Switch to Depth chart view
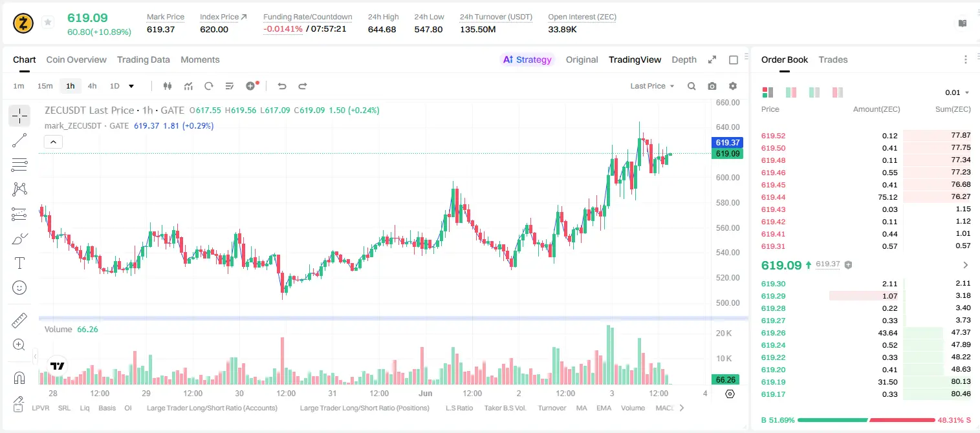980x433 pixels. [684, 59]
